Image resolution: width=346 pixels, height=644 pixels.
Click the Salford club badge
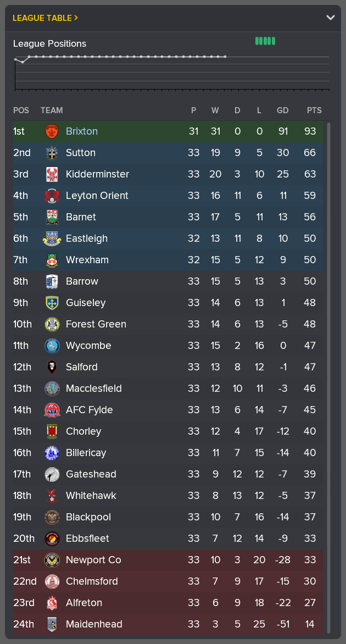(52, 367)
